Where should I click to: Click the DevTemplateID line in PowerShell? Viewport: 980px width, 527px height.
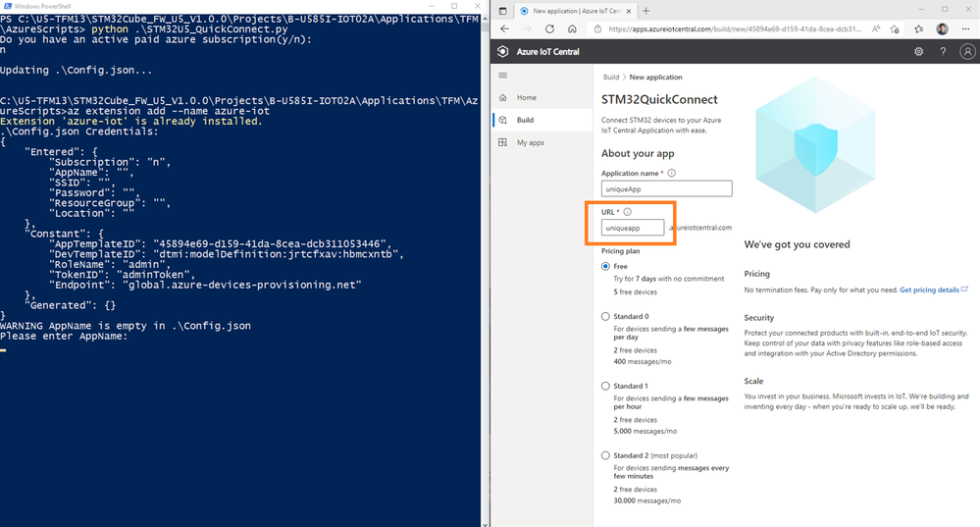pos(227,254)
